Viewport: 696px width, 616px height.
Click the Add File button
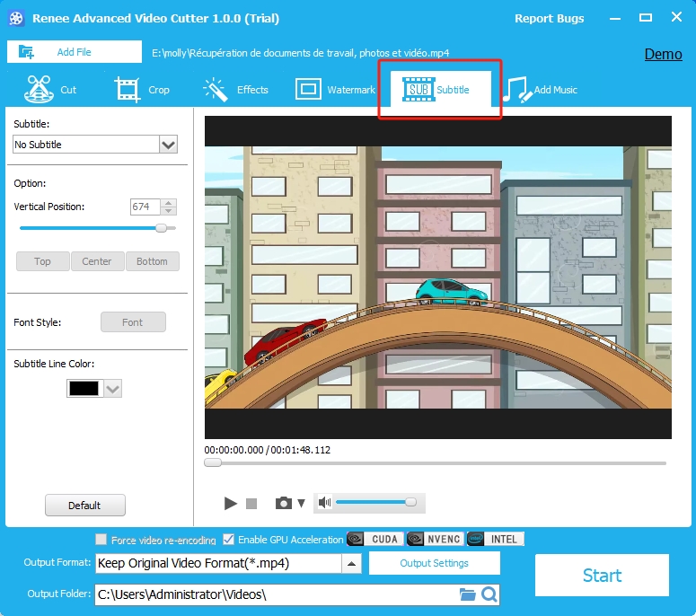click(x=62, y=52)
